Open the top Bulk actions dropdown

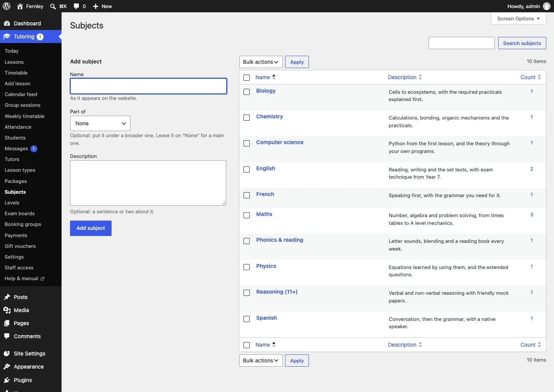[261, 62]
